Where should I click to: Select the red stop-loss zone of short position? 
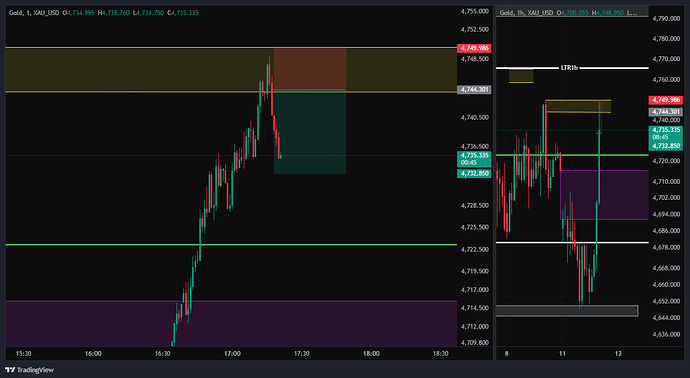(x=310, y=69)
